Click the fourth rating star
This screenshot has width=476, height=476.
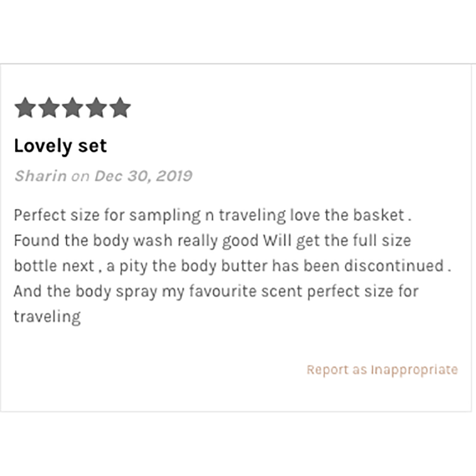tap(96, 108)
